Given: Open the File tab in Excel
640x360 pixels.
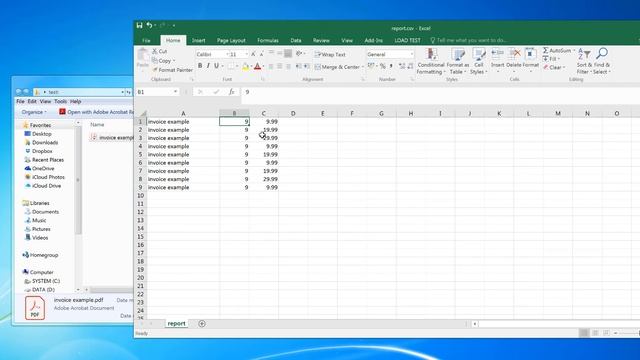Looking at the screenshot, I should click(146, 40).
